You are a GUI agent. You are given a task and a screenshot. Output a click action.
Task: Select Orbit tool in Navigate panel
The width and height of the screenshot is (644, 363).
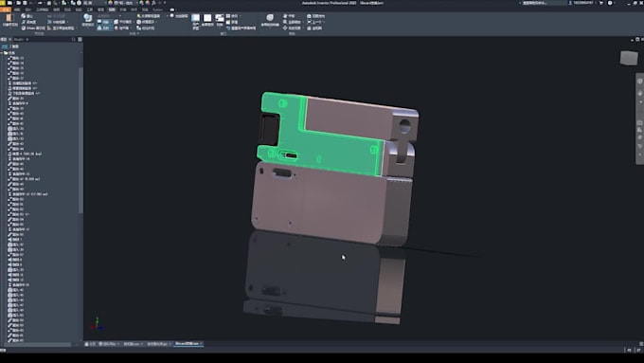pyautogui.click(x=293, y=27)
